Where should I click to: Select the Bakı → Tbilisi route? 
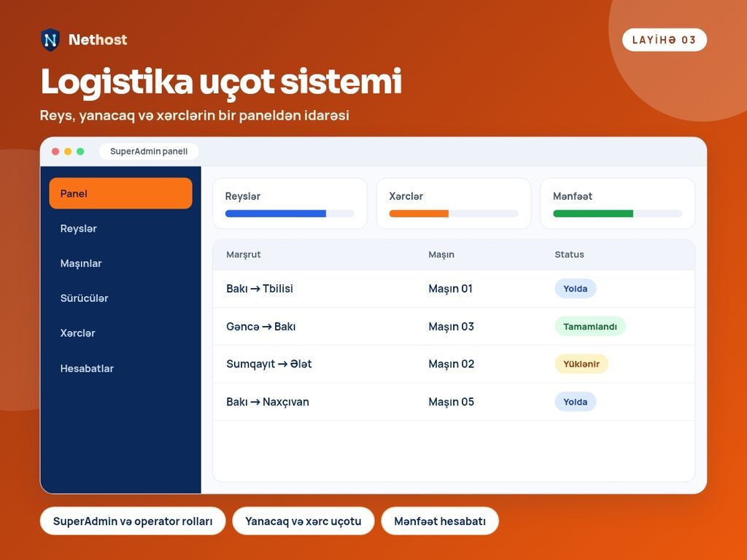point(260,289)
